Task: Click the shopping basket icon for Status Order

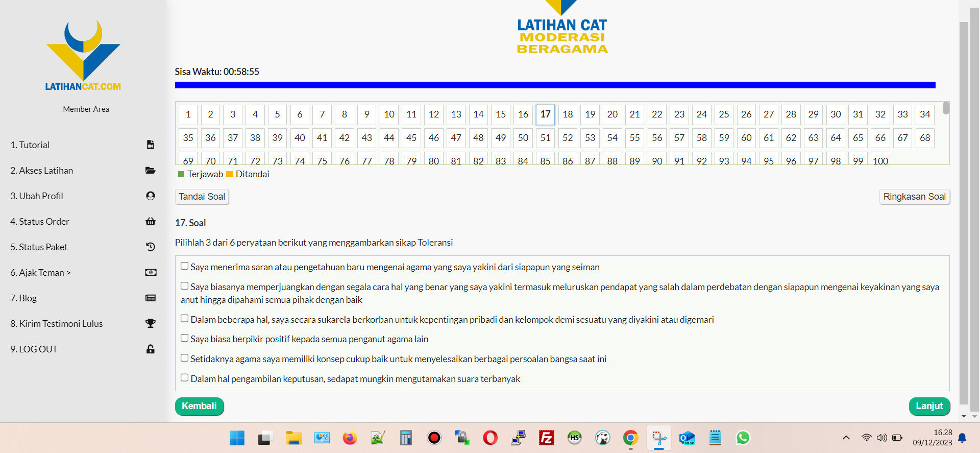Action: tap(150, 221)
